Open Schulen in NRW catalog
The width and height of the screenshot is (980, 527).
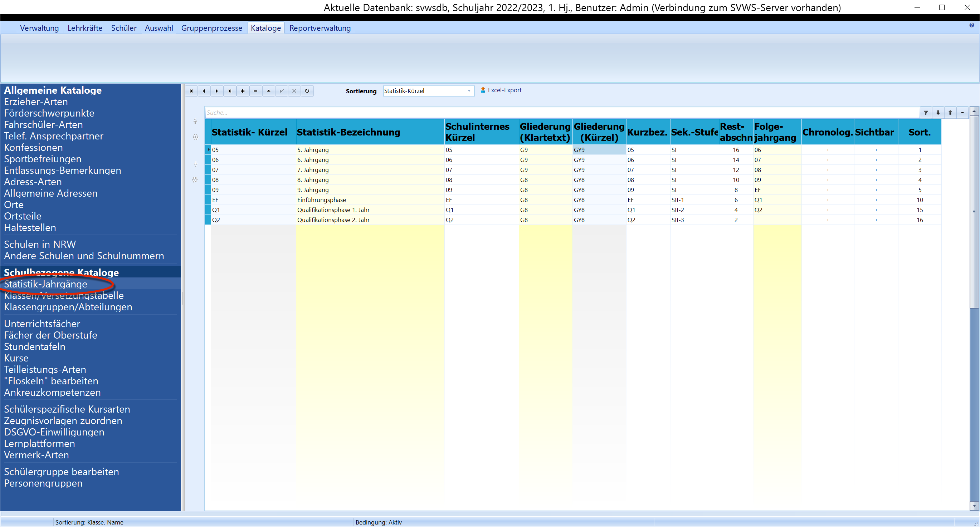click(40, 245)
